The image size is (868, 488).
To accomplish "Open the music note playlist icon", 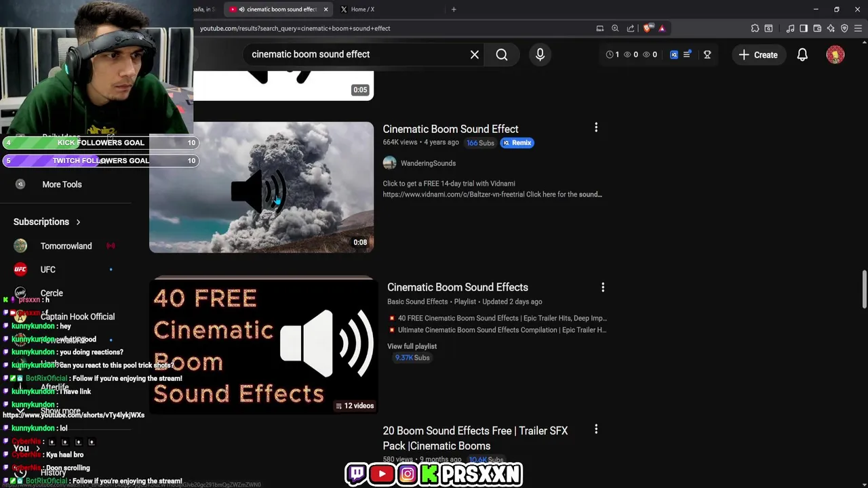I will click(790, 28).
